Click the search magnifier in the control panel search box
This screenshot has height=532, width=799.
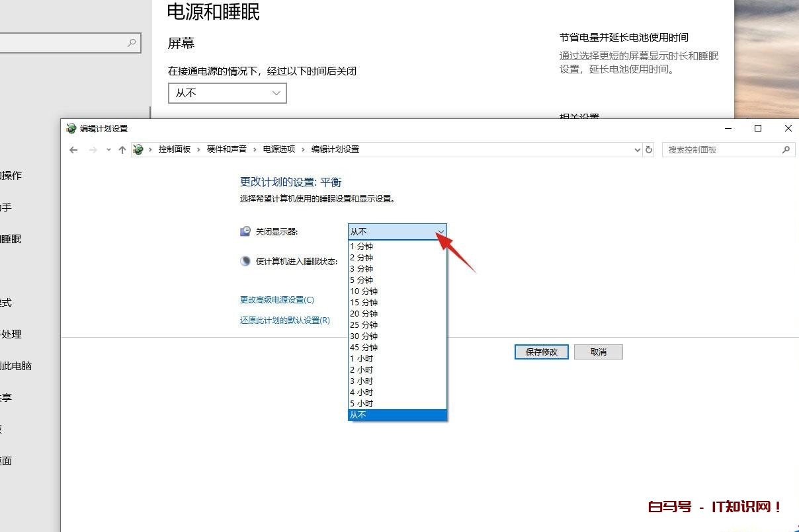[786, 150]
